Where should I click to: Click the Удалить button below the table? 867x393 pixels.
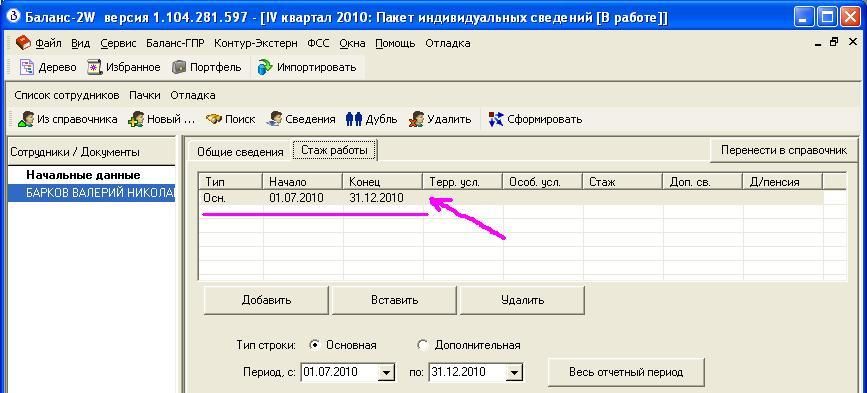pos(522,300)
